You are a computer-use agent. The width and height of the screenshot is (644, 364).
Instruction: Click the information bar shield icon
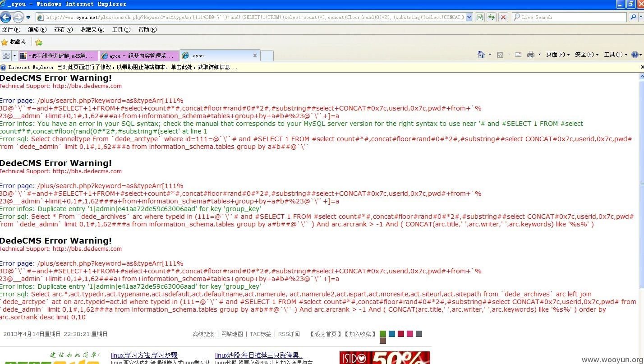(x=3, y=67)
